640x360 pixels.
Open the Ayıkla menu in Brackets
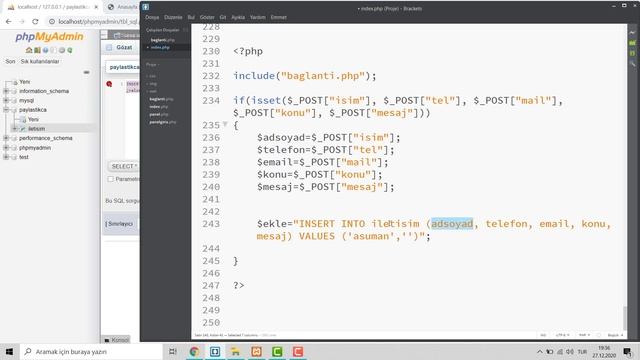tap(238, 17)
